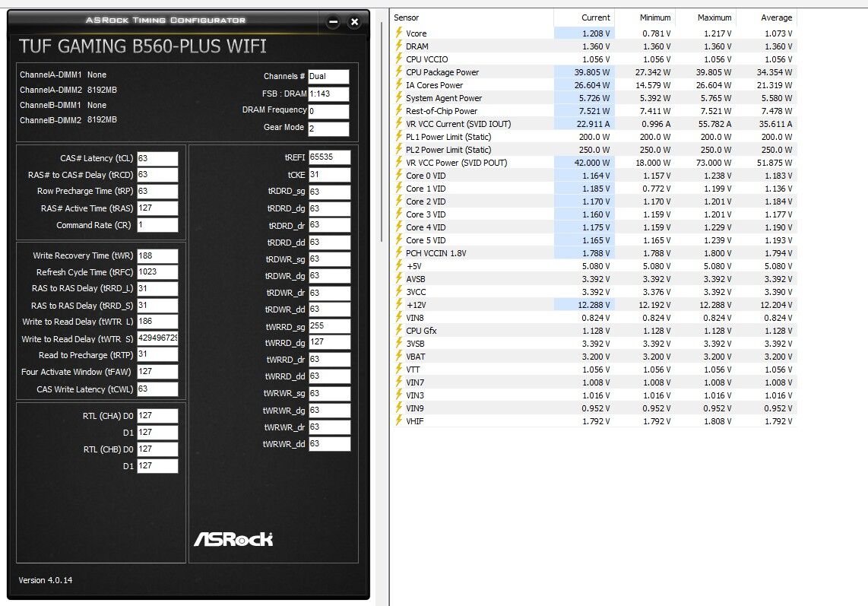
Task: Click the lightning icon beside VIN8 sensor
Action: (398, 317)
